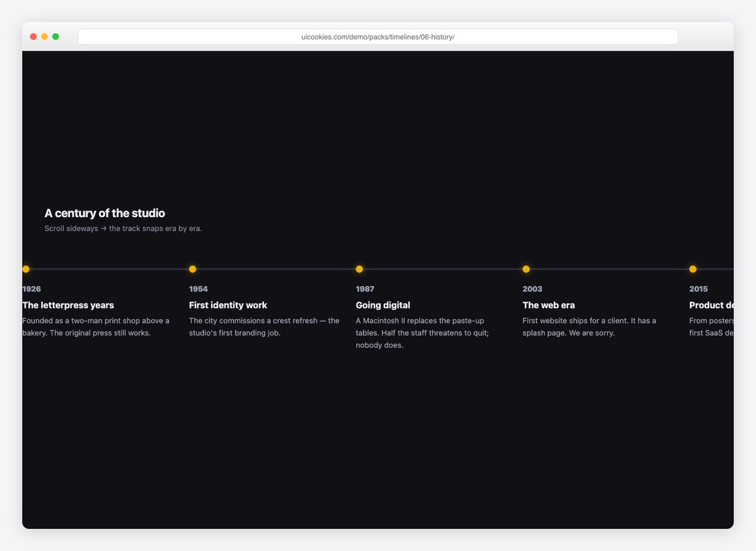Click the "First website ships" description

(590, 327)
